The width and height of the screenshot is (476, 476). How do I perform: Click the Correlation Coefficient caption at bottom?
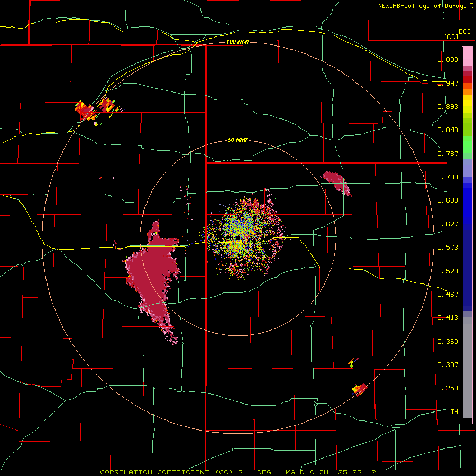[x=237, y=472]
